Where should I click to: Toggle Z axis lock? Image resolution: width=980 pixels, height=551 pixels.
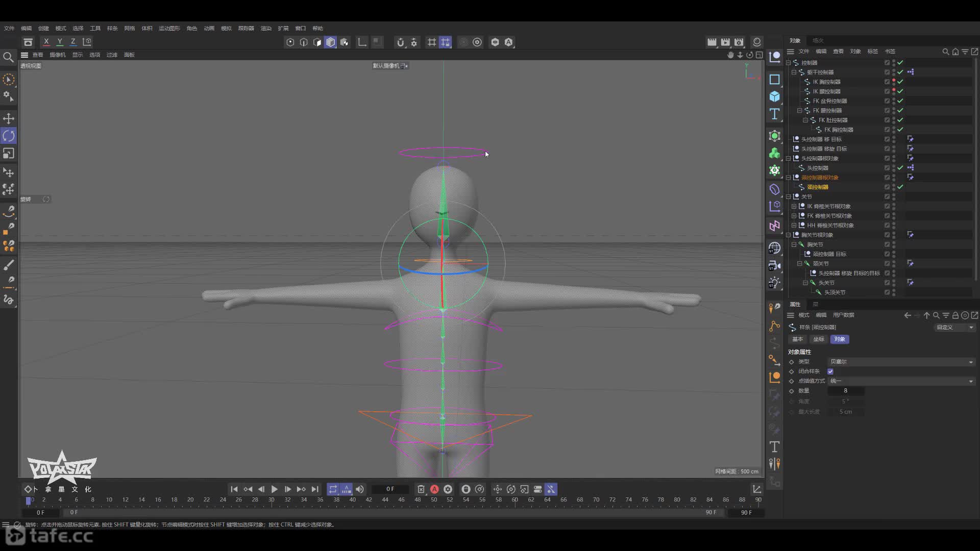[73, 42]
